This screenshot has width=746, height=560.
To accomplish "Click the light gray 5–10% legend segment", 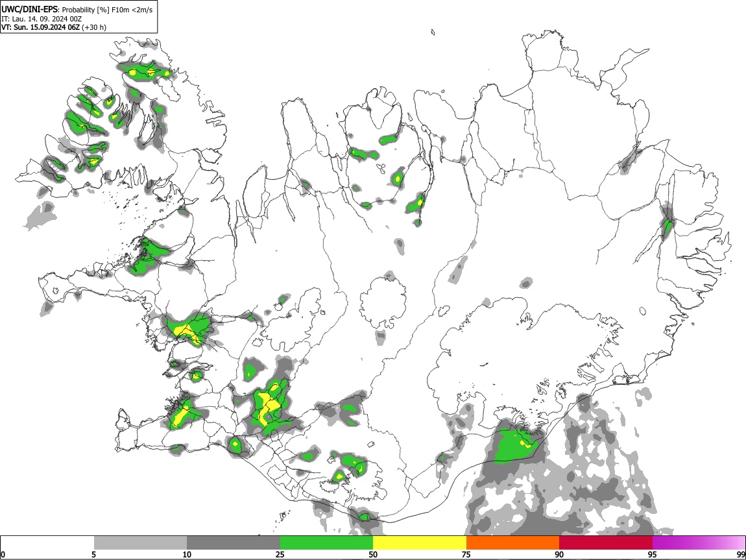I will click(140, 543).
